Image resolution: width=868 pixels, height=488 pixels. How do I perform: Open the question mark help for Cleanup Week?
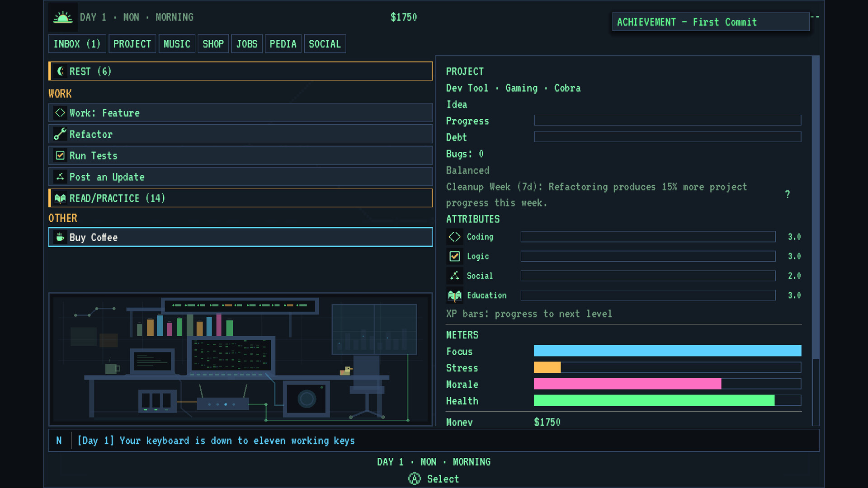[x=788, y=194]
